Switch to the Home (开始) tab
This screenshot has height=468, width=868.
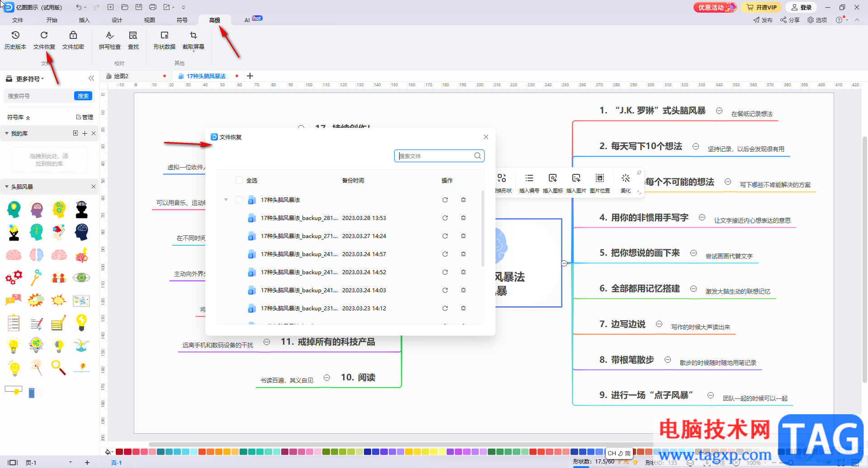[x=52, y=20]
